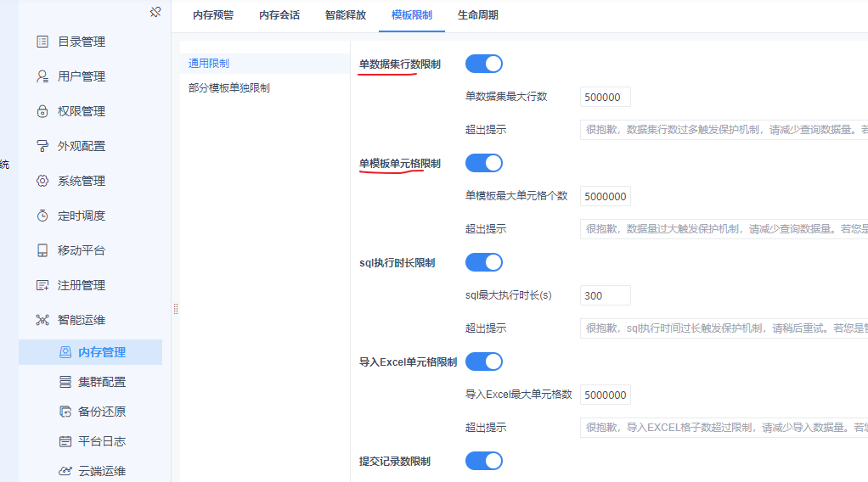Click the 外观配置 paint roller icon
The width and height of the screenshot is (868, 482).
point(42,146)
